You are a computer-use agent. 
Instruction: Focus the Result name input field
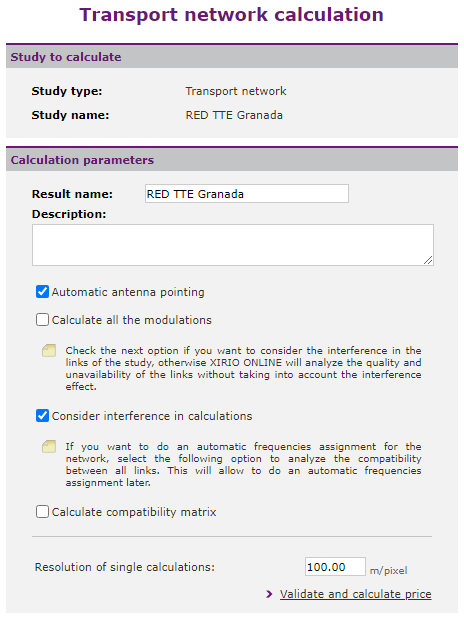247,194
